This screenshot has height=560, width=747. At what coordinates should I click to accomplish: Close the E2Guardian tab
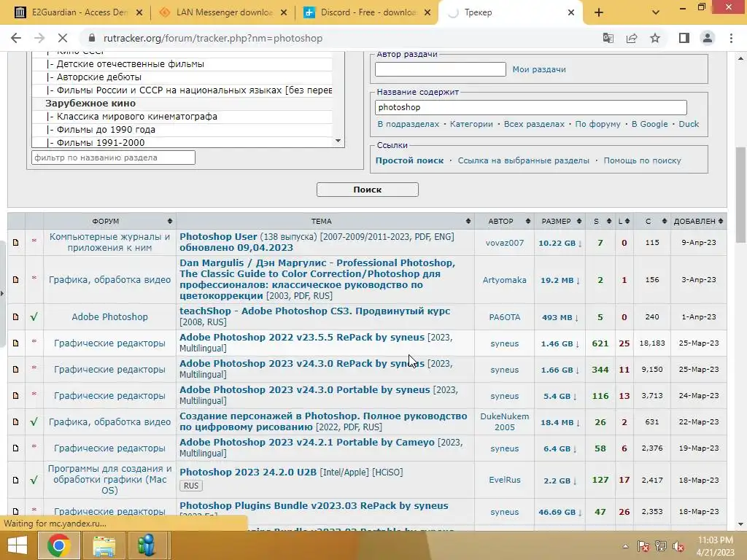[139, 13]
